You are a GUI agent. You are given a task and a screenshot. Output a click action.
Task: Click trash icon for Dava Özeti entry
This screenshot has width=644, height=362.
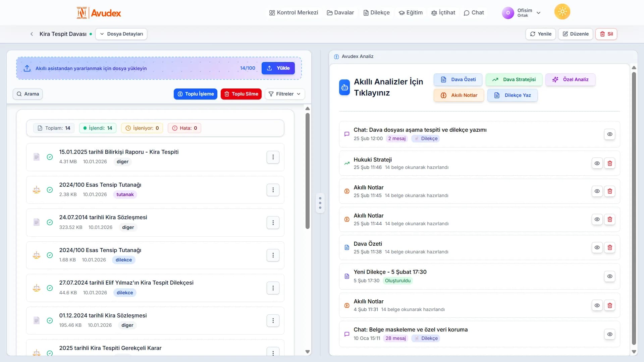pyautogui.click(x=610, y=248)
